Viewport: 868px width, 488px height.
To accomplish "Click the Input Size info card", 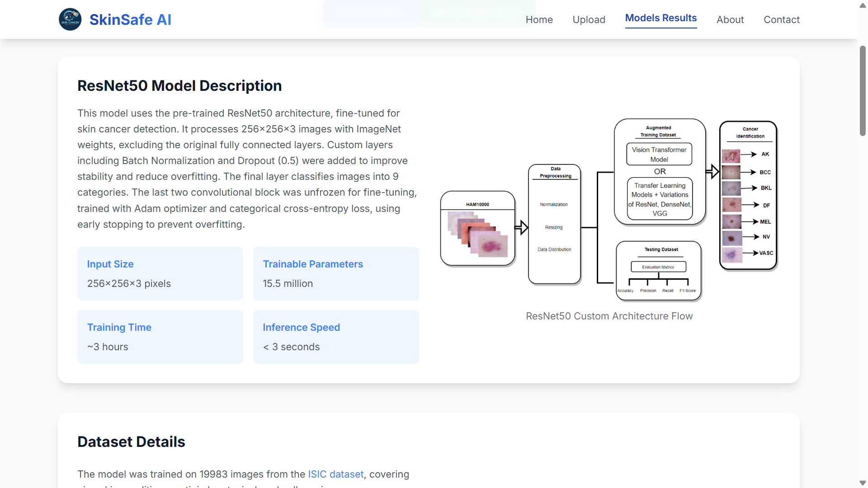I will pyautogui.click(x=160, y=273).
